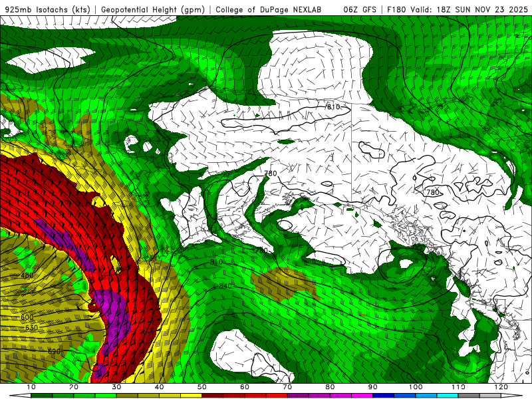The image size is (532, 399).
Task: Click the 50 tick label on the color scale
Action: [x=202, y=387]
